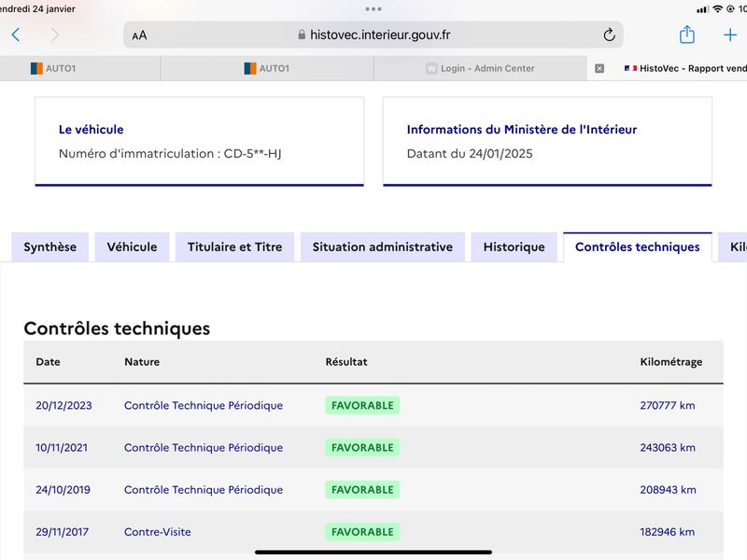Click Contrôle Technique Périodique in 24/10/2019 row
The width and height of the screenshot is (747, 560).
pyautogui.click(x=204, y=490)
